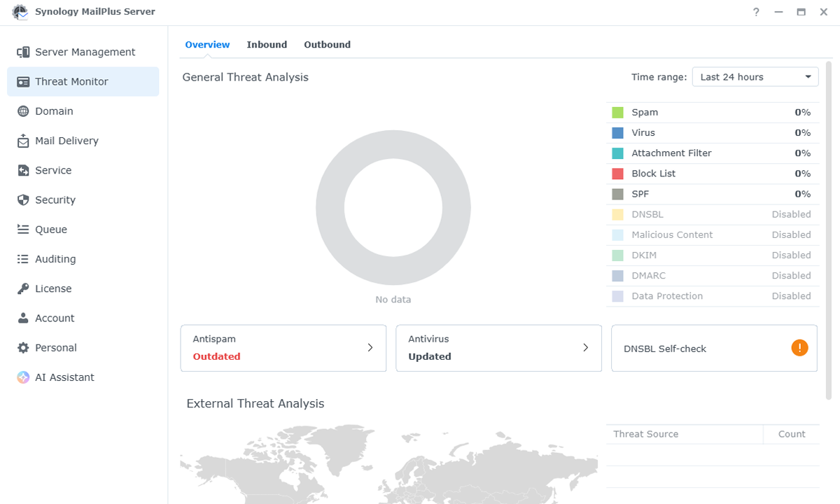Select the Threat Monitor sidebar icon
The height and width of the screenshot is (504, 840).
pos(23,81)
